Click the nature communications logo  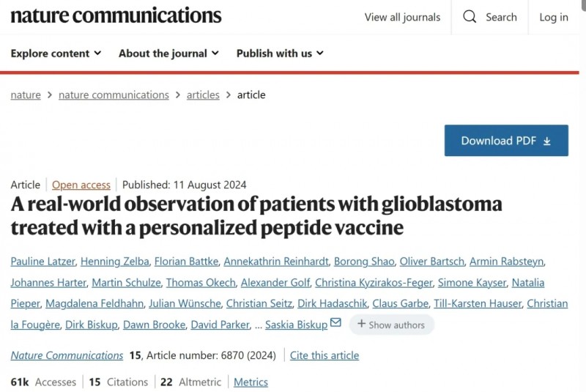click(x=116, y=15)
